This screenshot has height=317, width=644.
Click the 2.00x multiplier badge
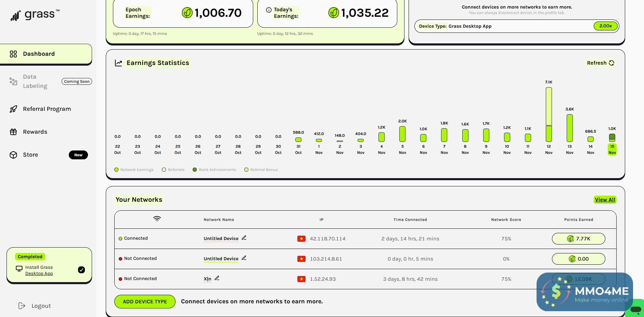click(x=605, y=26)
